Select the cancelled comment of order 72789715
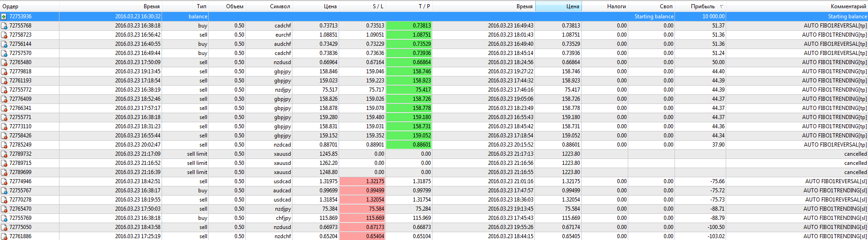868x240 pixels. pyautogui.click(x=856, y=163)
